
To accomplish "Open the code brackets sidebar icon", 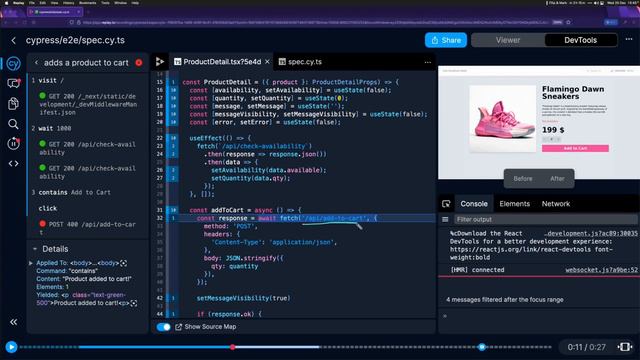I will point(13,164).
